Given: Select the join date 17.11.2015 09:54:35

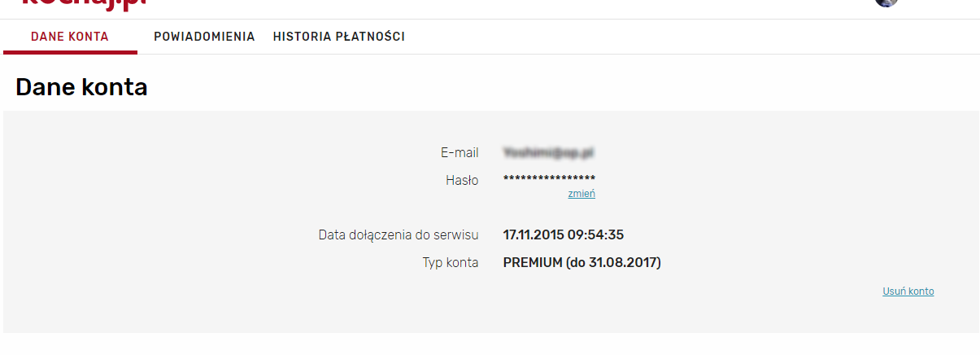Looking at the screenshot, I should 564,235.
